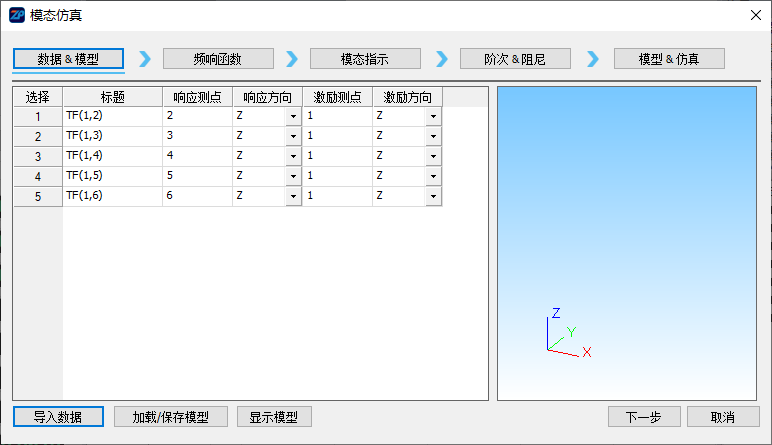Switch to the 模型 & 仿真 step tab
The width and height of the screenshot is (772, 445).
tap(669, 59)
